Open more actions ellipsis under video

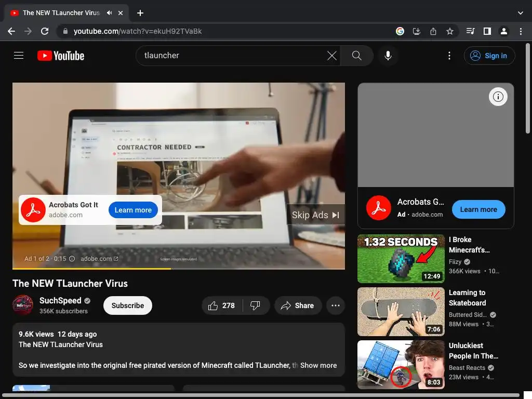click(x=336, y=305)
